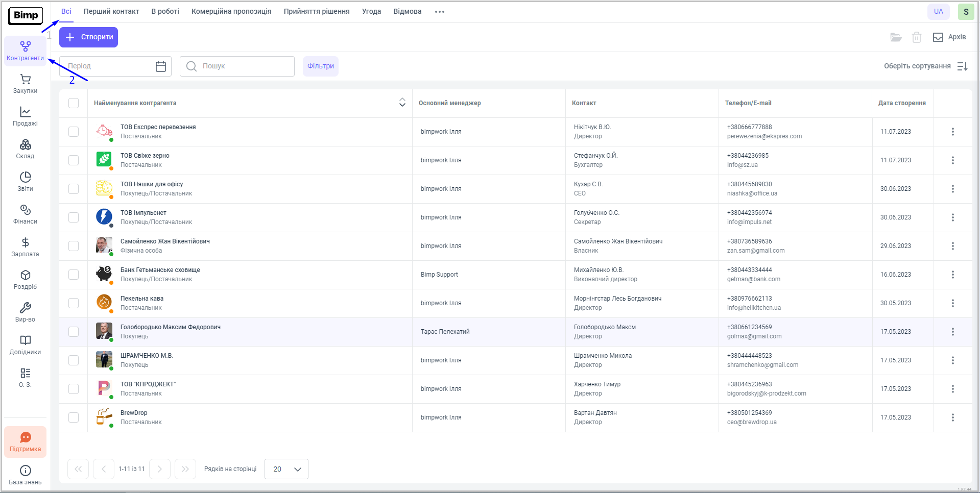Image resolution: width=980 pixels, height=493 pixels.
Task: Open the Фінанси section
Action: pos(25,214)
